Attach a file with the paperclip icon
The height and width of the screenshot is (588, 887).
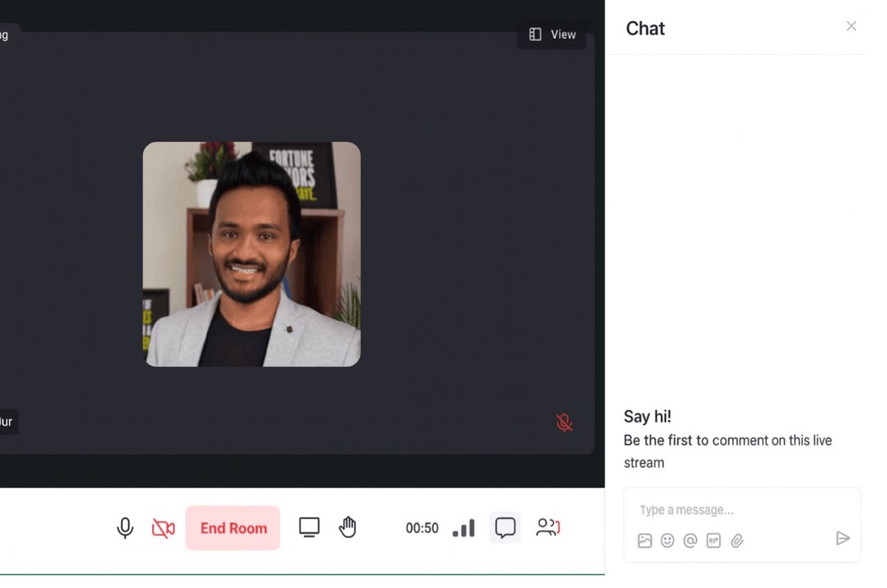pos(737,540)
